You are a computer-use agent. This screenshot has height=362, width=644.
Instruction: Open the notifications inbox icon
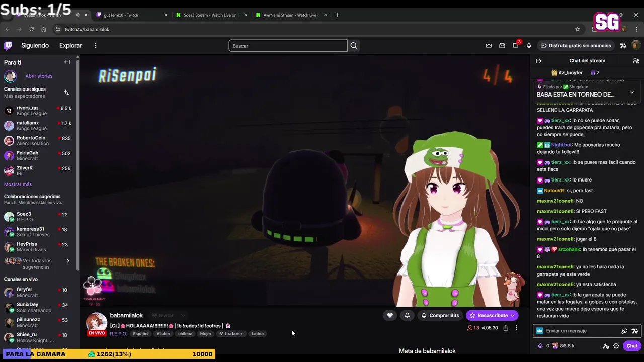point(502,46)
